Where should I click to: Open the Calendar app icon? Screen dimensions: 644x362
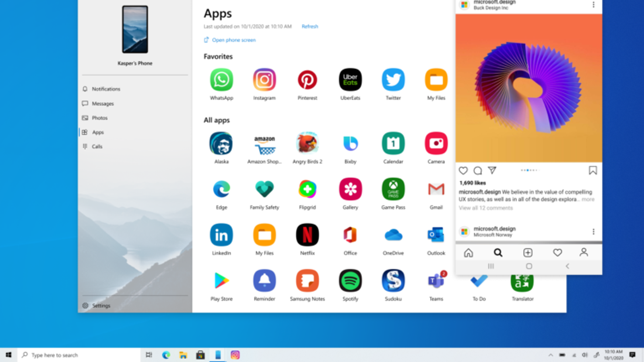pos(393,143)
